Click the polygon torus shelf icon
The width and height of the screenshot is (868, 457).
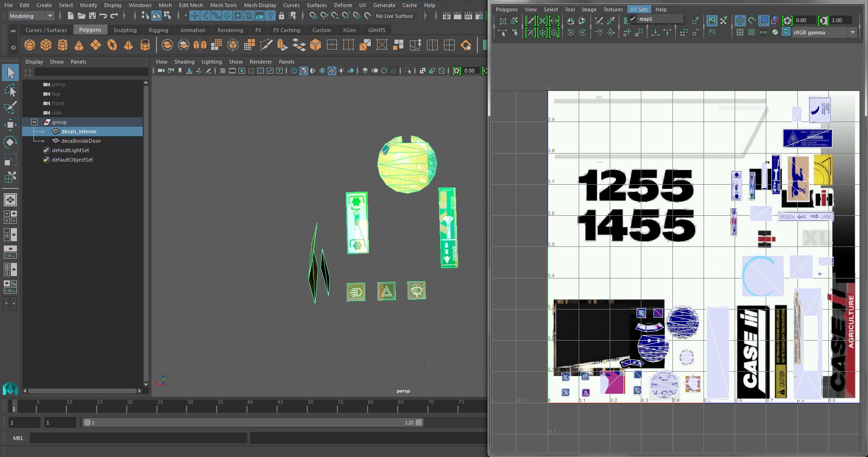112,45
